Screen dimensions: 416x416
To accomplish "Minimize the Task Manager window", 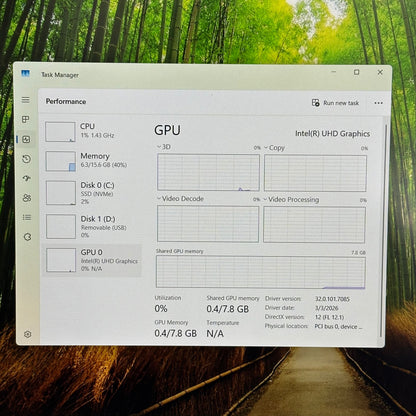I will 334,72.
